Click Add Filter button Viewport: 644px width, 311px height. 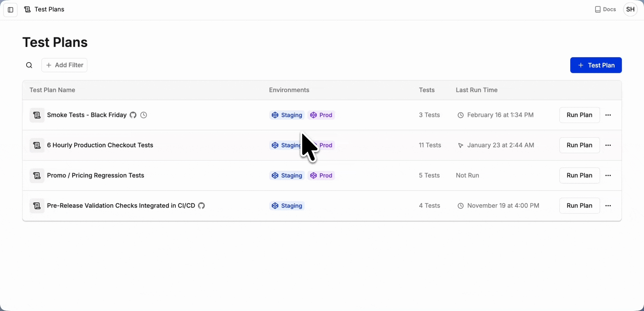tap(65, 65)
